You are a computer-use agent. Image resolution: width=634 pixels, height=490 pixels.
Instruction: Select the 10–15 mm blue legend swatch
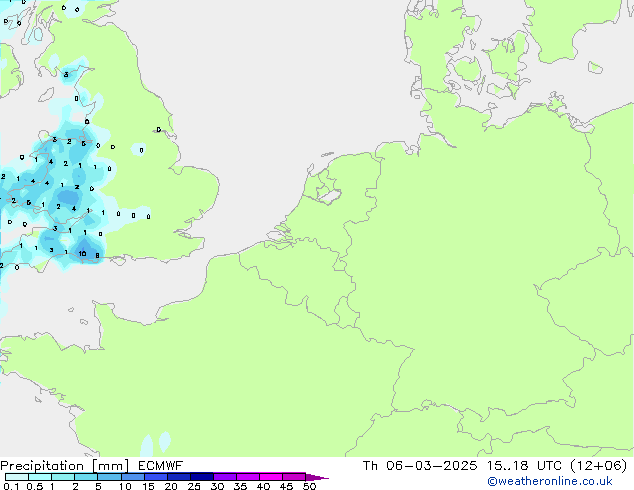(x=132, y=477)
